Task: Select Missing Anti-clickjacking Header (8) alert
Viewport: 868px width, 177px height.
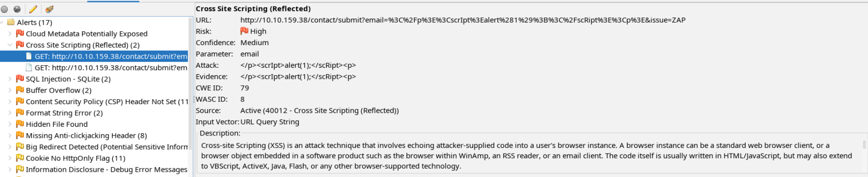Action: pyautogui.click(x=87, y=136)
